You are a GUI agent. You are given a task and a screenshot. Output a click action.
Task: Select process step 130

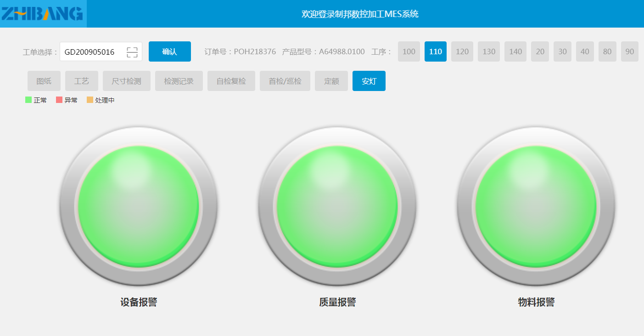pyautogui.click(x=489, y=51)
